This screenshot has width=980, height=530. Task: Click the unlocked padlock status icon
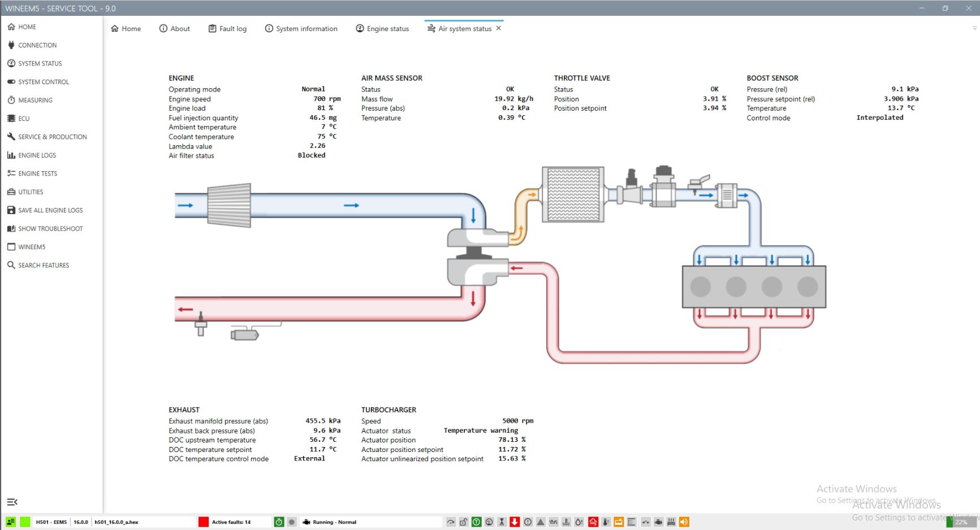pyautogui.click(x=463, y=522)
